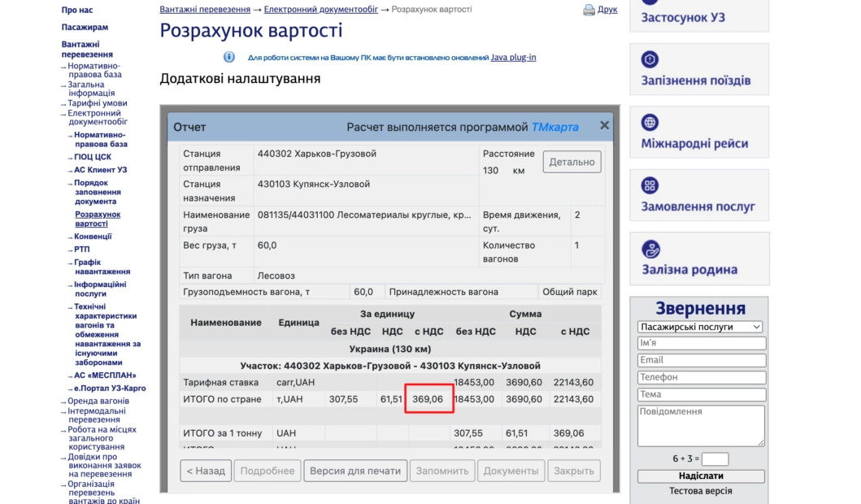The image size is (861, 504).
Task: Open the Електронний документообіг breadcrumb link
Action: (x=320, y=9)
